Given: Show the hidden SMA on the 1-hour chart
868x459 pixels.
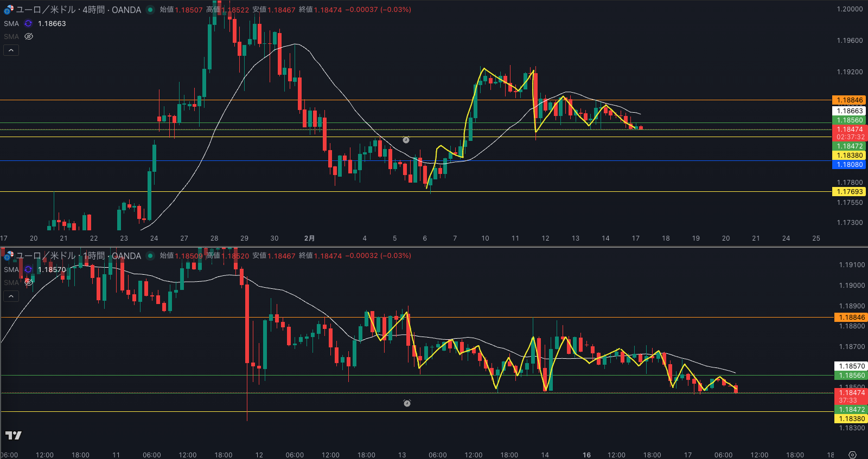Looking at the screenshot, I should 29,282.
